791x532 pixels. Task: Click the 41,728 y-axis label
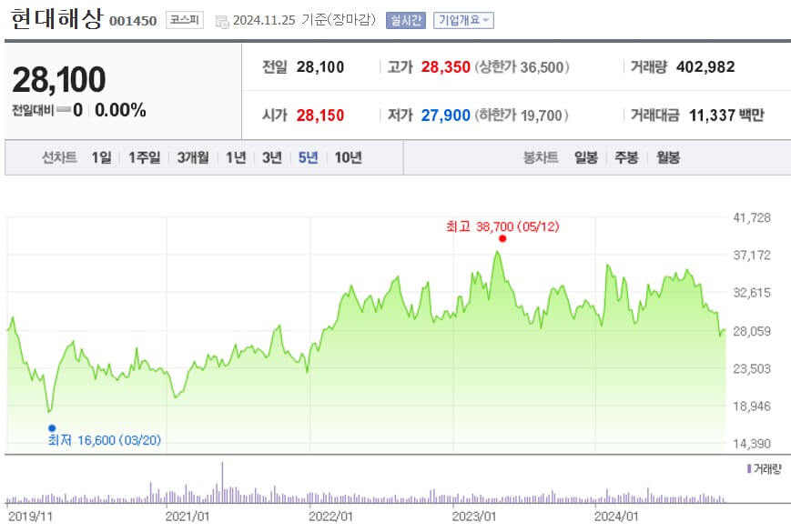pos(752,217)
